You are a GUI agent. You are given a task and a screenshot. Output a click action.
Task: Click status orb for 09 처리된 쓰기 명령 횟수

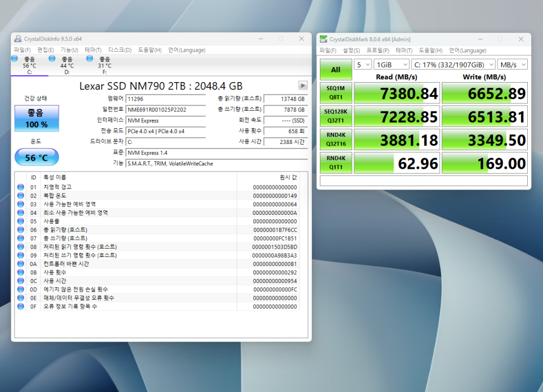pos(21,255)
